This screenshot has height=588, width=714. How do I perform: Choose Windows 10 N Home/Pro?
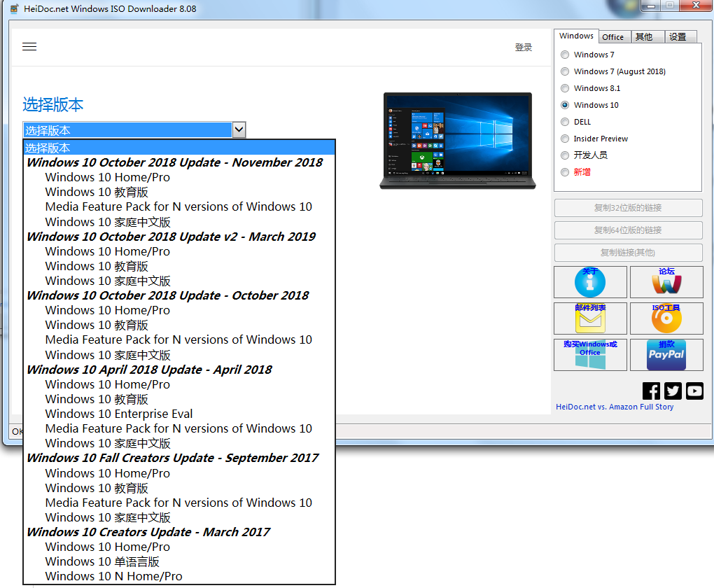[179, 576]
